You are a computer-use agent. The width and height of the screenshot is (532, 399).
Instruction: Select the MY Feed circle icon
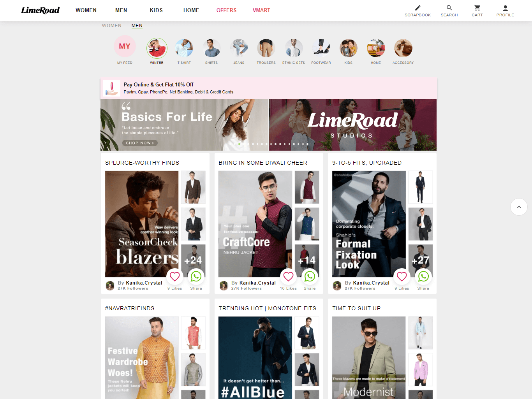(x=125, y=46)
